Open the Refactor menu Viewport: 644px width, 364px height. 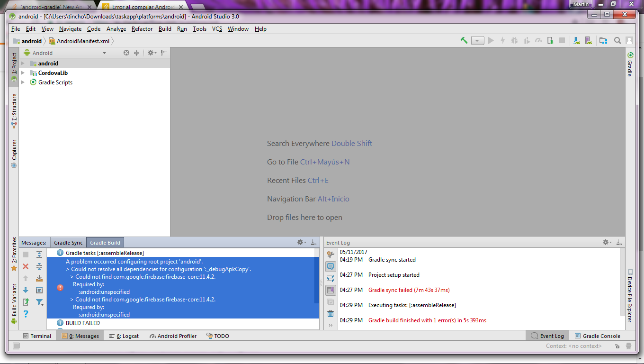click(142, 29)
